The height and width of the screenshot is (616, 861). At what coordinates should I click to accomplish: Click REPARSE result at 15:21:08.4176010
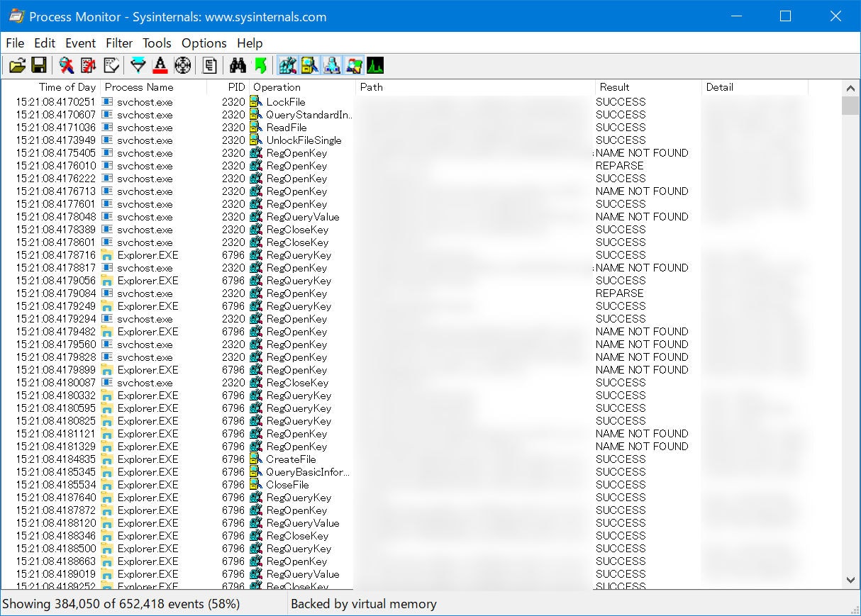[620, 166]
